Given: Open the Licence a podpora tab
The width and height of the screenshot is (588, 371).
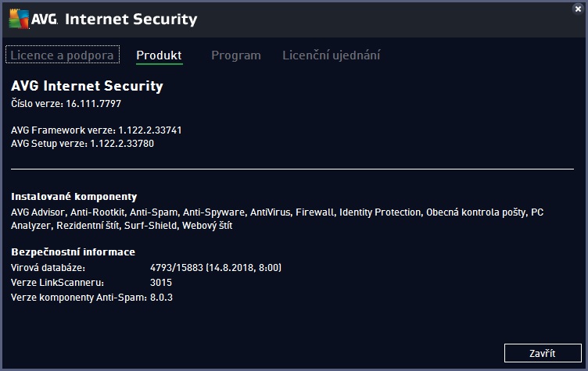Looking at the screenshot, I should pyautogui.click(x=63, y=55).
